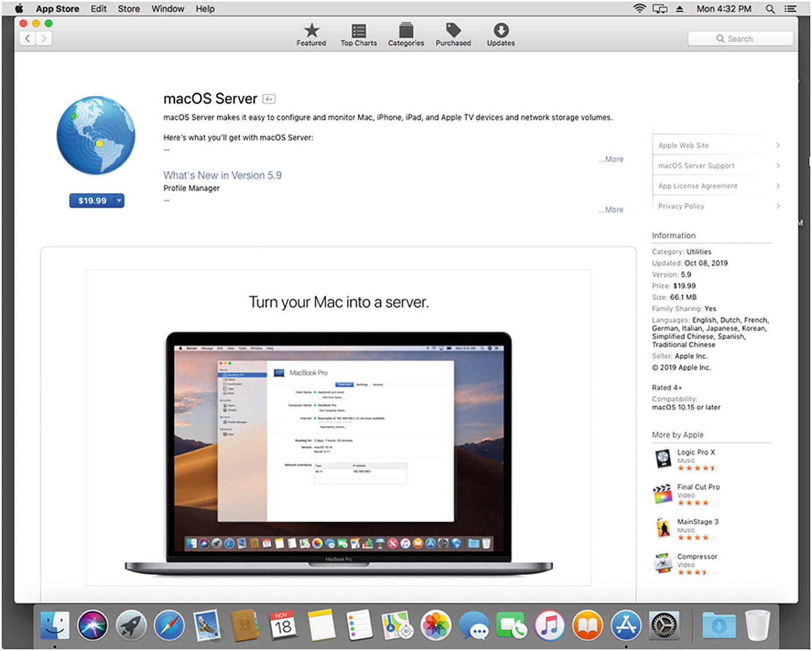812x651 pixels.
Task: Expand description with first ...More link
Action: pos(611,159)
